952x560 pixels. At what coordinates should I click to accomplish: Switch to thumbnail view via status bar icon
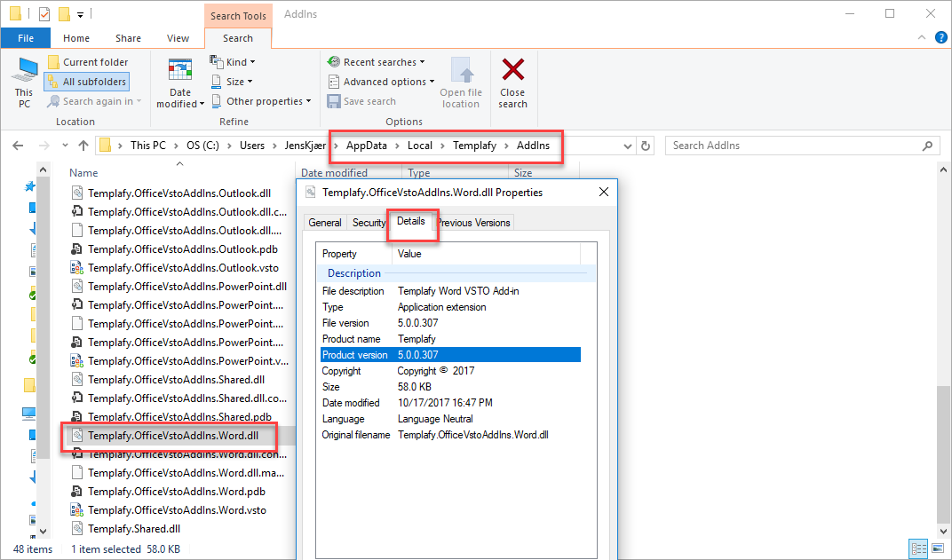coord(938,548)
